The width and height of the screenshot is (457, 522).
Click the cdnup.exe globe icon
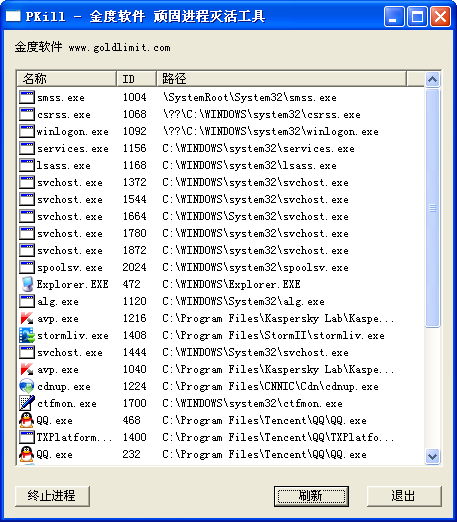(x=27, y=386)
